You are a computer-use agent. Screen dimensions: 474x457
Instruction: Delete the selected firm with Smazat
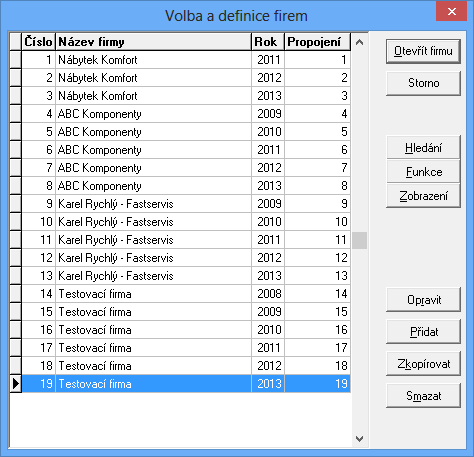click(423, 396)
